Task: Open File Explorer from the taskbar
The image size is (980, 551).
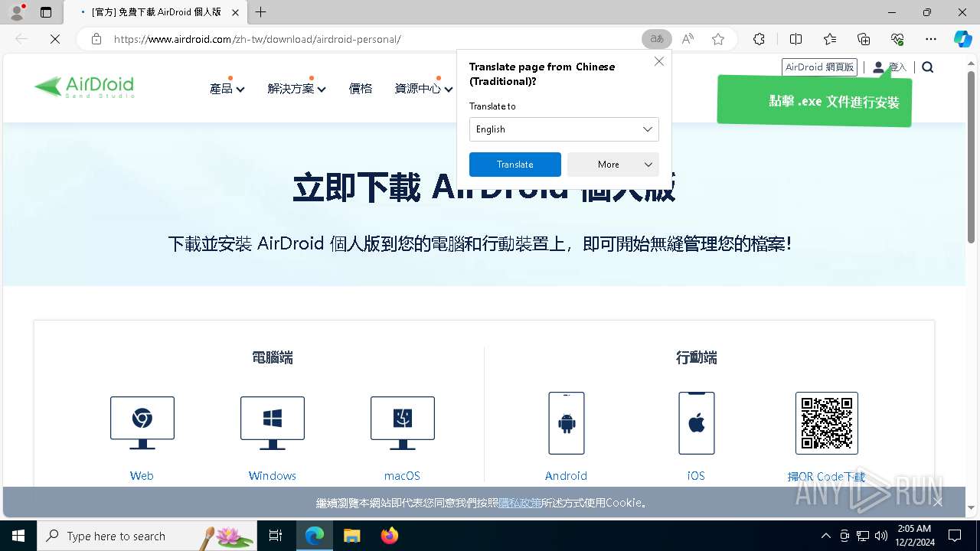Action: coord(351,536)
